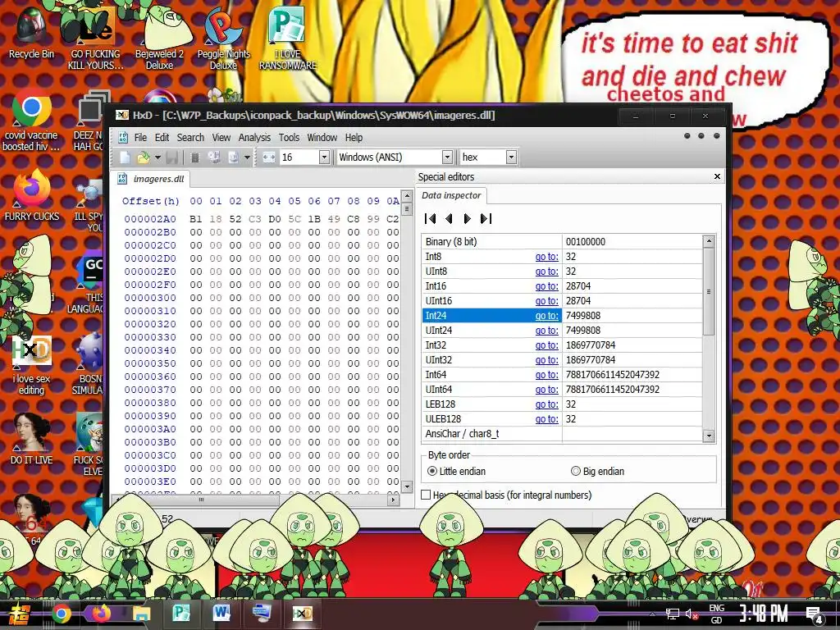
Task: Open Chrome from the taskbar
Action: click(61, 614)
